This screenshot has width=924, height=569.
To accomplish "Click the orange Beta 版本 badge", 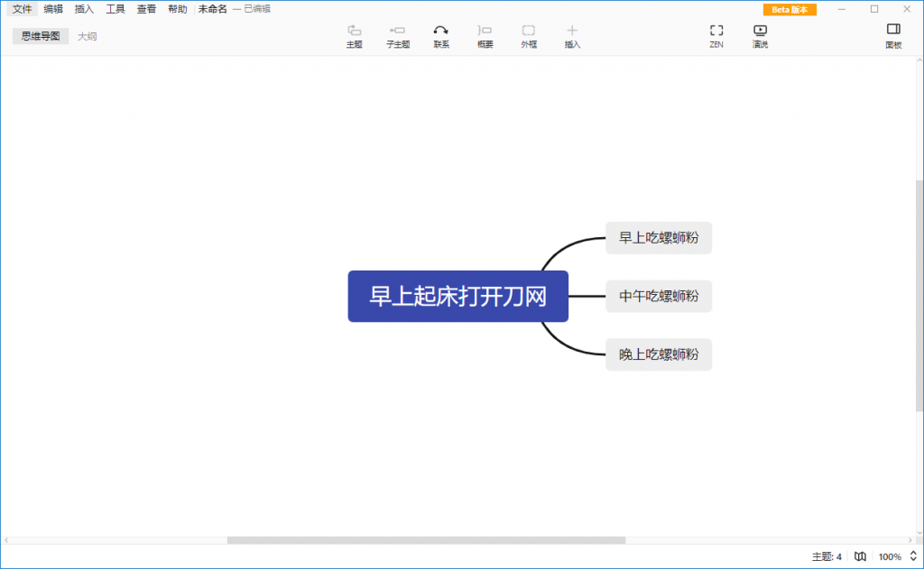I will [790, 9].
